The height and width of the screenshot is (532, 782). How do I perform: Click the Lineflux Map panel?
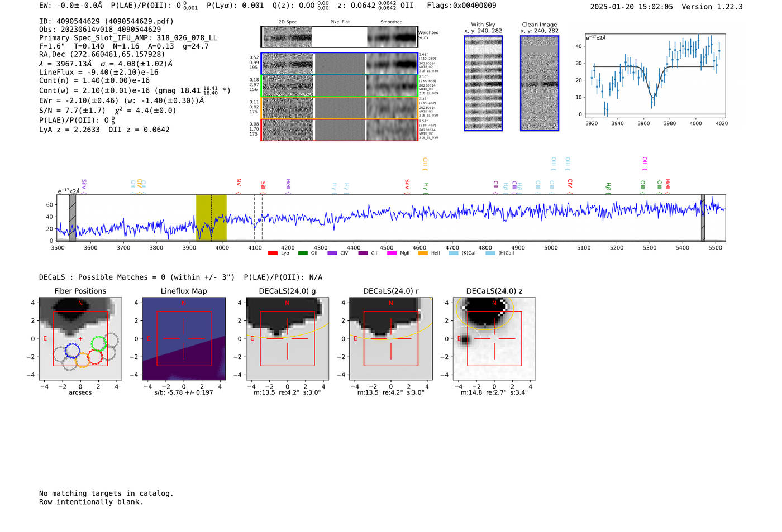[184, 339]
